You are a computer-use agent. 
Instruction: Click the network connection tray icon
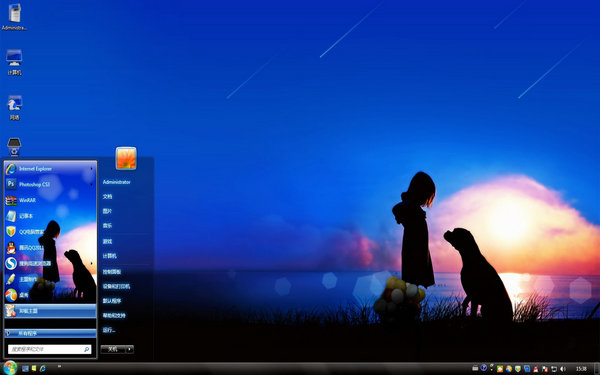pos(554,368)
